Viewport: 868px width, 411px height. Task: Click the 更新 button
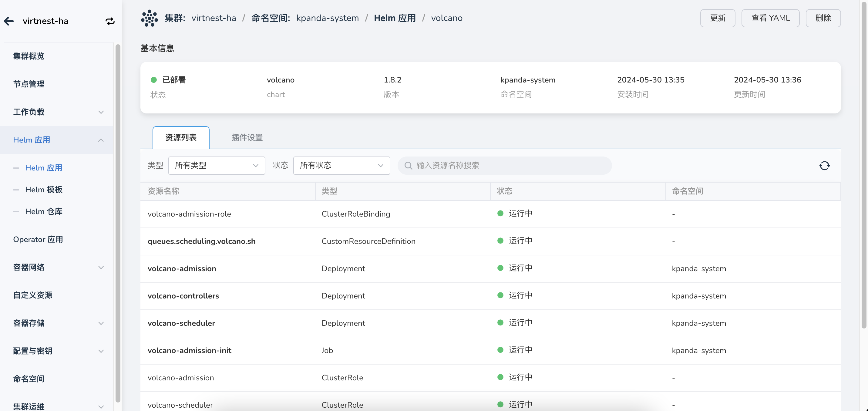[718, 18]
